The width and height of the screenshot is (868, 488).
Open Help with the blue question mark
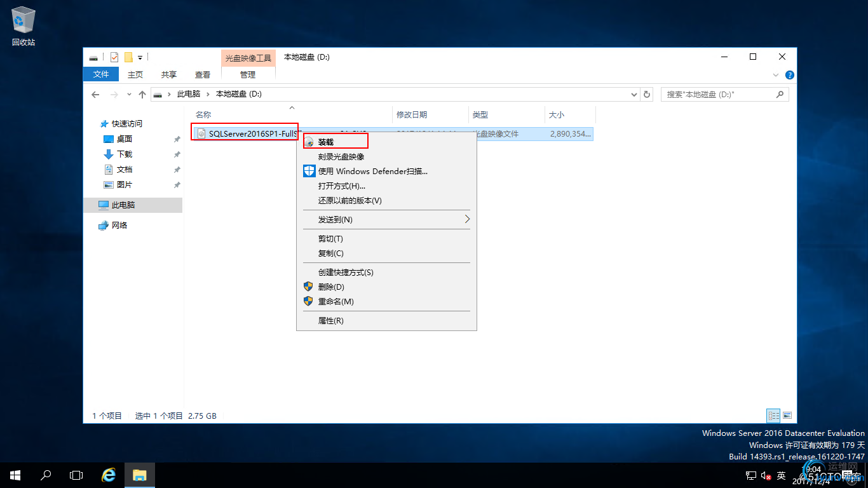coord(790,75)
